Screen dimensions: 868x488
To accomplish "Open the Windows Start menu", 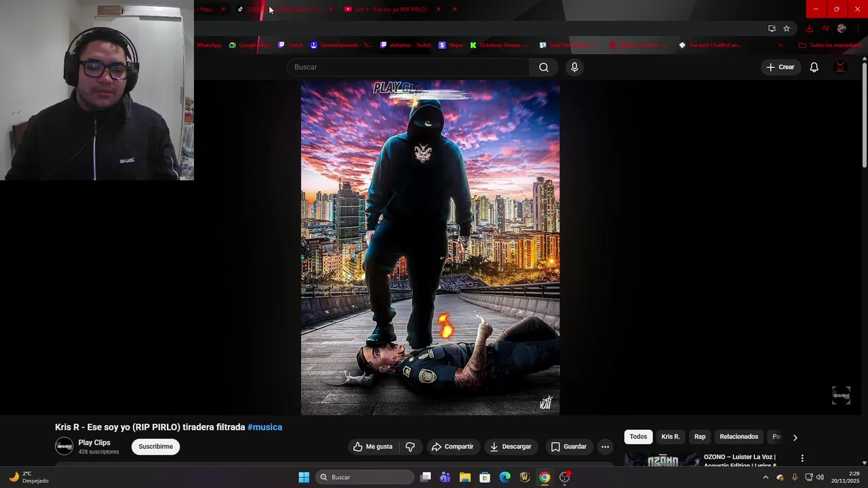I will pyautogui.click(x=304, y=477).
